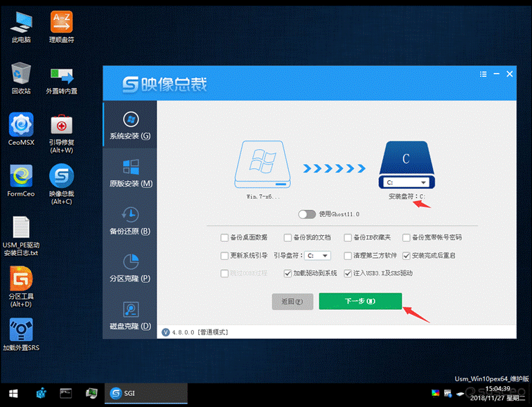The width and height of the screenshot is (532, 407).
Task: Click the Windows image source drive icon
Action: click(x=263, y=164)
